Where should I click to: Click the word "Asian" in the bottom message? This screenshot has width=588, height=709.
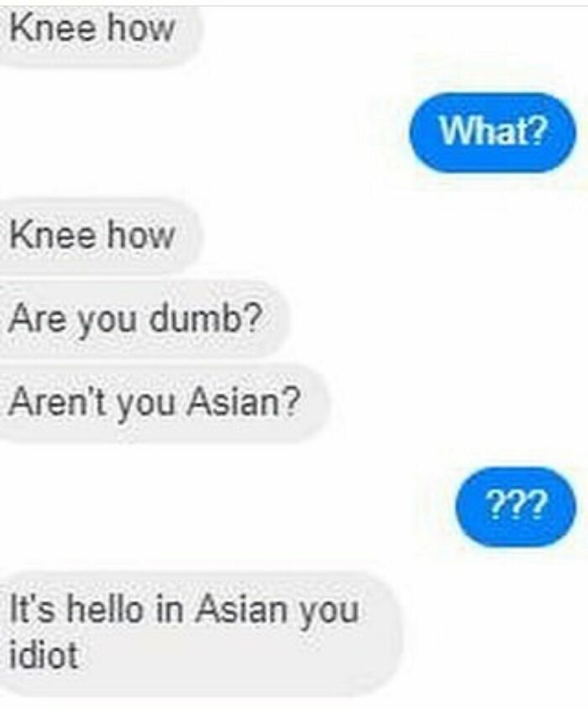pos(243,609)
